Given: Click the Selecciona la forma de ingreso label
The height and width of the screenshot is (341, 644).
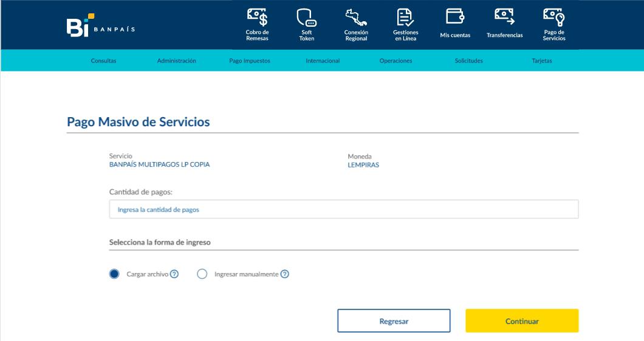Looking at the screenshot, I should pos(160,242).
